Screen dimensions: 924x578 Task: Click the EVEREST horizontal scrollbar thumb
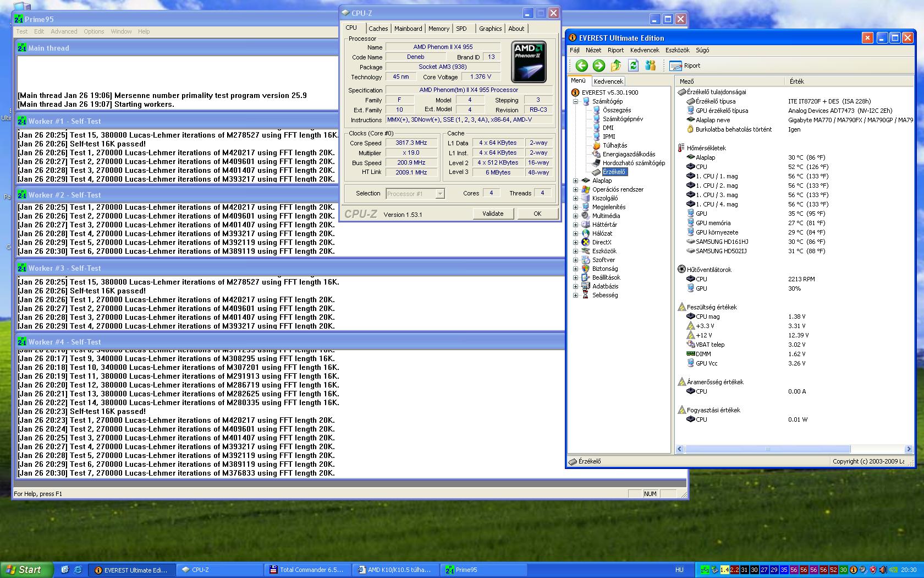coord(767,449)
